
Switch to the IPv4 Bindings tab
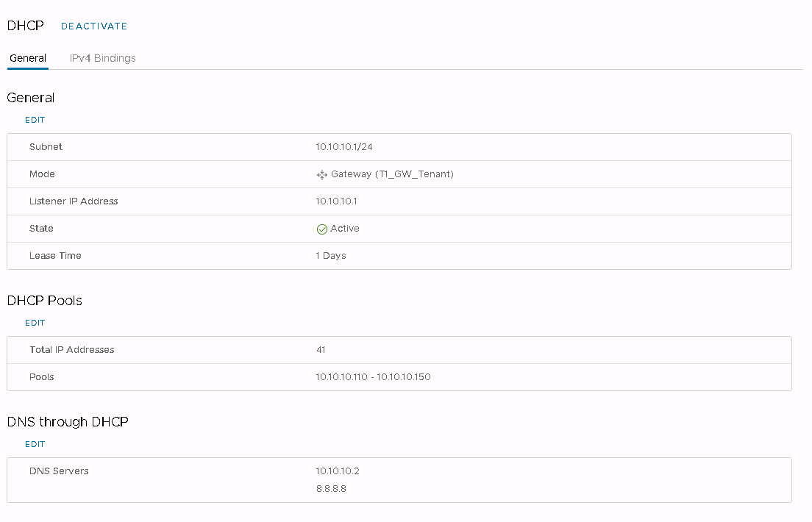pos(102,58)
